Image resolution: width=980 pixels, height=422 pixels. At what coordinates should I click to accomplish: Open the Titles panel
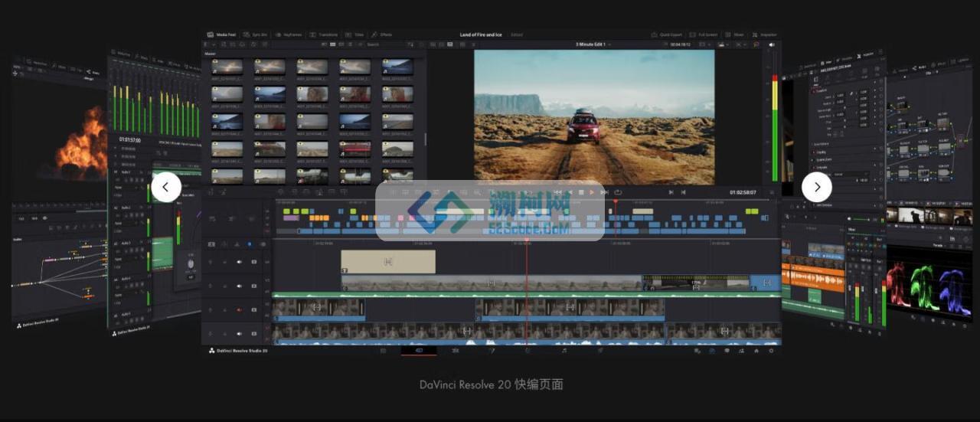coord(354,34)
